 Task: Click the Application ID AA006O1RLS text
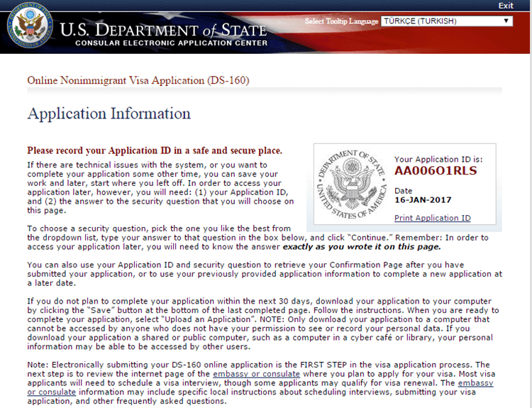click(x=436, y=171)
